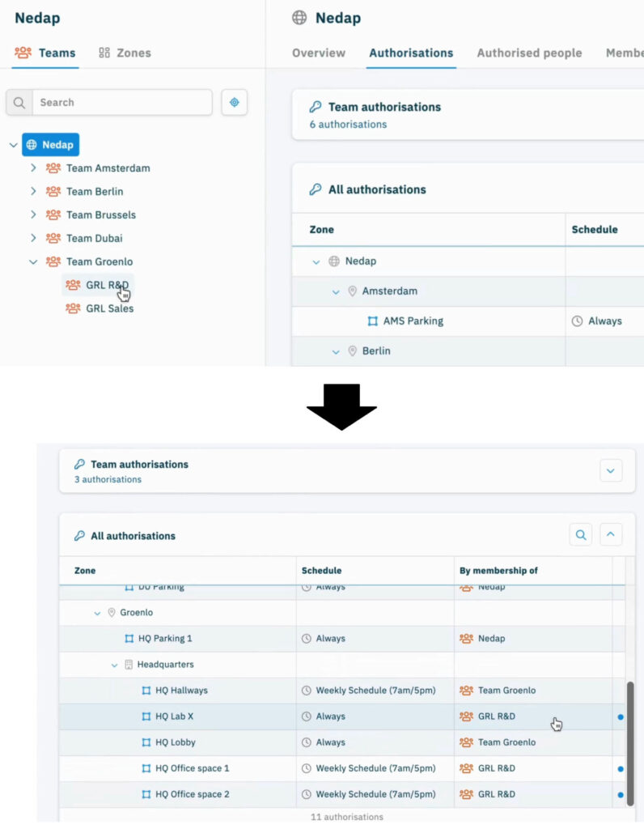Collapse Team Groenlo in the tree

click(33, 261)
